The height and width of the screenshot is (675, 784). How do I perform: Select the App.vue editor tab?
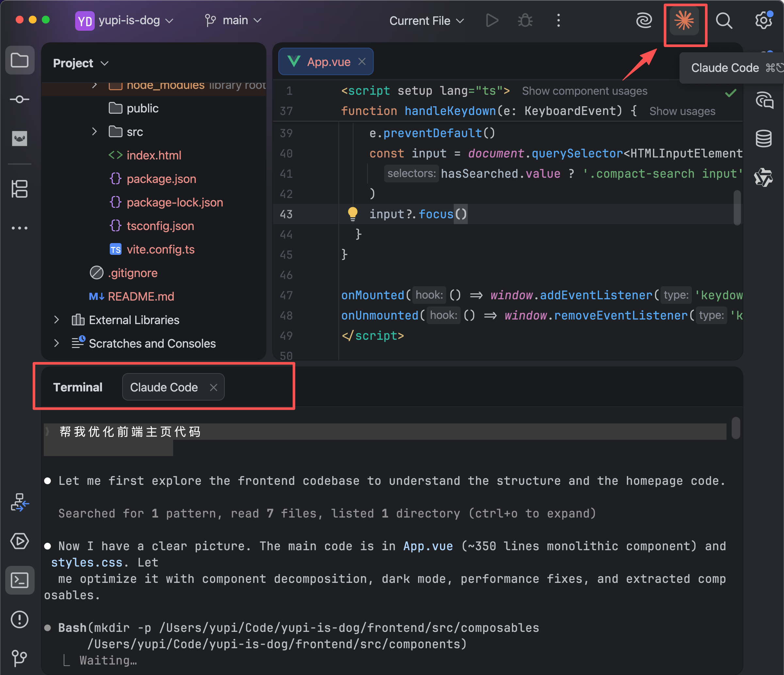pyautogui.click(x=326, y=62)
